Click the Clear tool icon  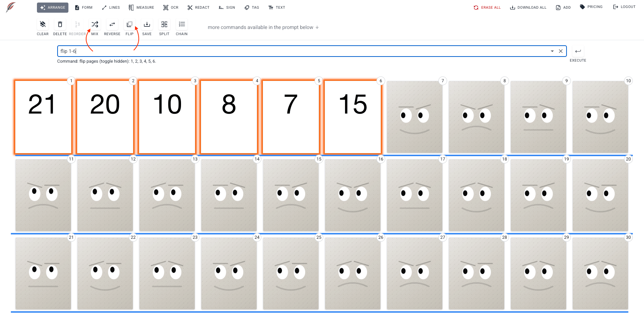(43, 25)
